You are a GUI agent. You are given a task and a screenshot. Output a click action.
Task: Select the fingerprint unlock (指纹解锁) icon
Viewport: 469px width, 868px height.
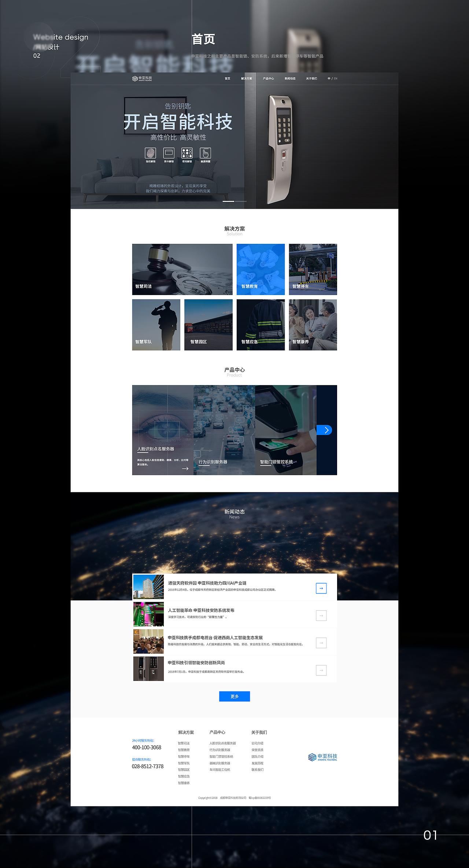(x=151, y=153)
